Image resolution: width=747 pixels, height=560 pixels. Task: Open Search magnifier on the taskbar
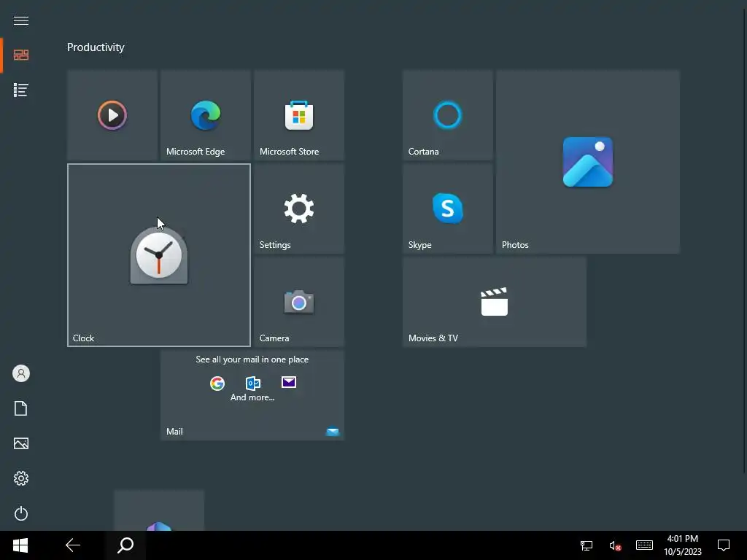(125, 545)
